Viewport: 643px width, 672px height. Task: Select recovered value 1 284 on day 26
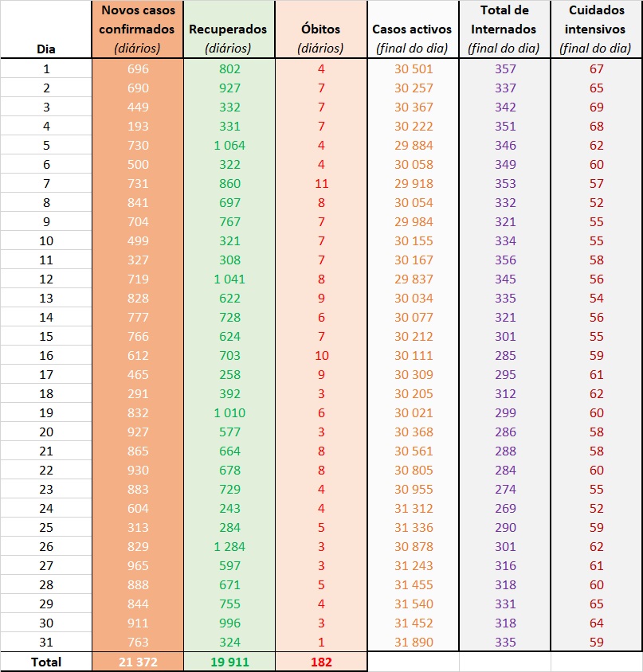[x=229, y=547]
